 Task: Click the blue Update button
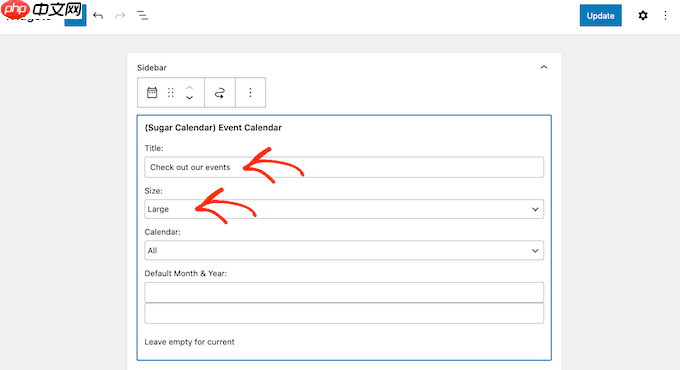click(601, 16)
